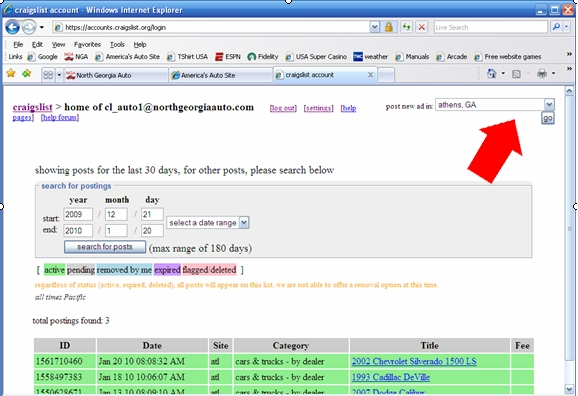Click the Print icon in toolbar

tap(542, 74)
